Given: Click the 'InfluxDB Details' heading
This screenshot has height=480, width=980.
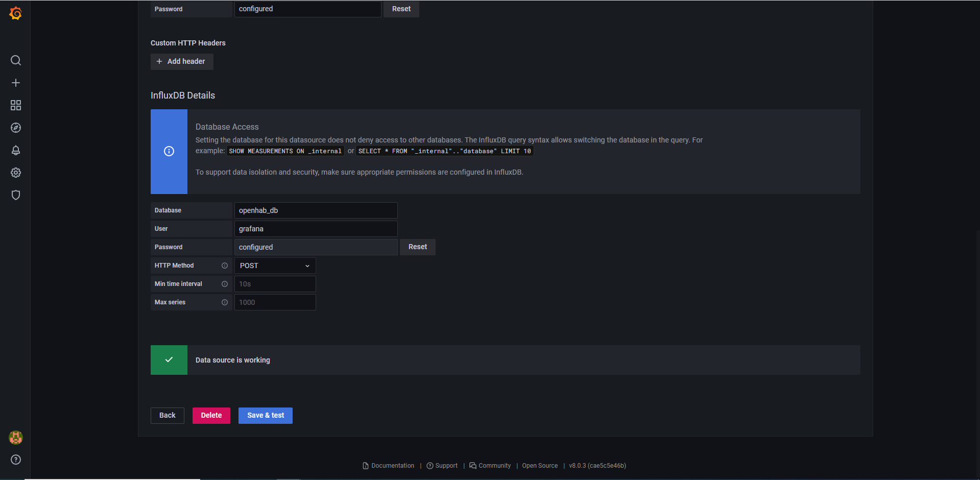Looking at the screenshot, I should pos(183,95).
